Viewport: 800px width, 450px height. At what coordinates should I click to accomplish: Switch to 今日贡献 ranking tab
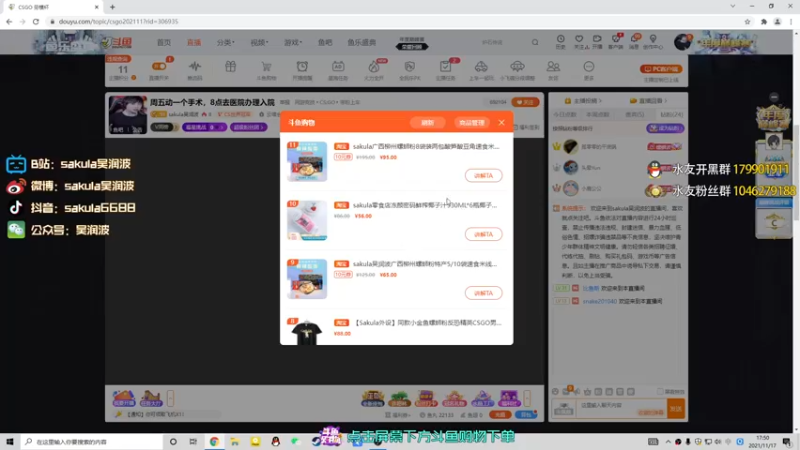pyautogui.click(x=565, y=115)
